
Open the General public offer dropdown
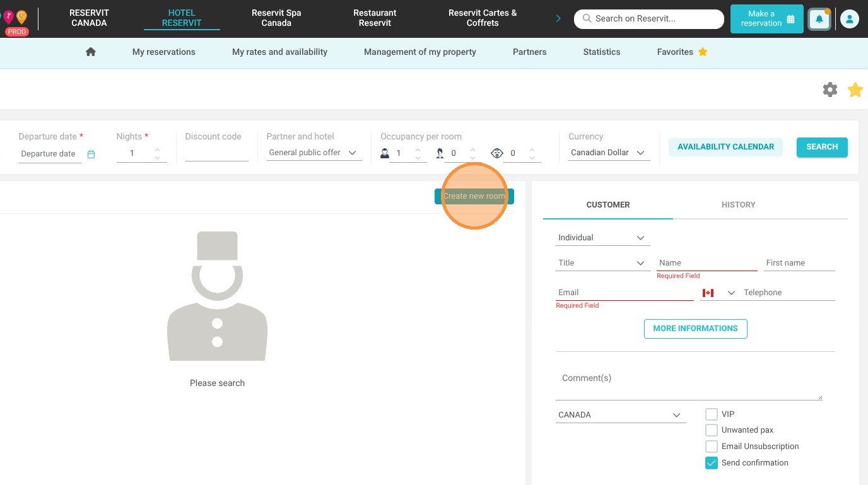click(x=314, y=153)
